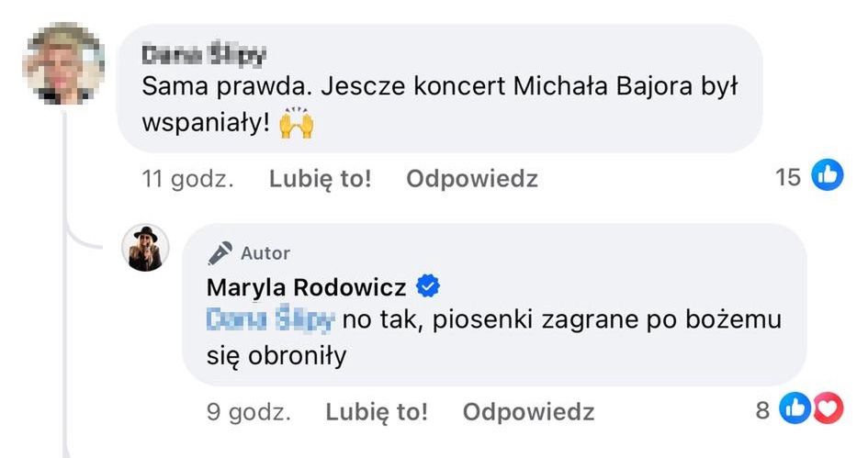Open the Maryla Rodowicz profile name link

(306, 287)
